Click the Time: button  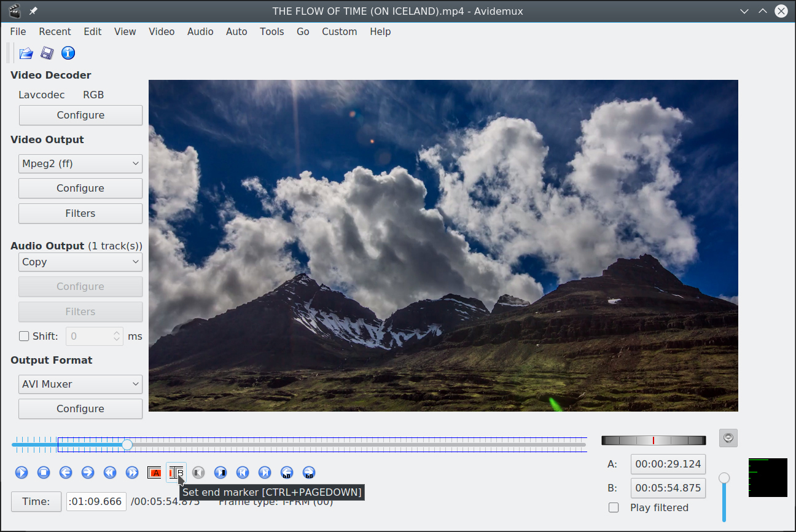coord(36,501)
